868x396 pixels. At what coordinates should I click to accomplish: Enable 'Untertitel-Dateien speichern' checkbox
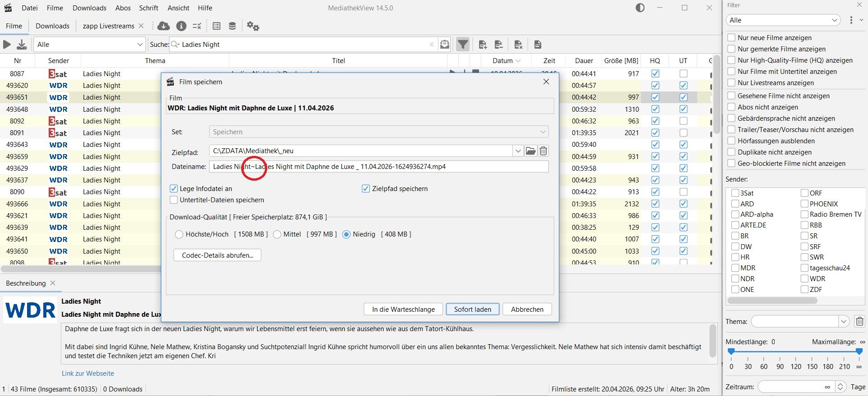[x=174, y=200]
